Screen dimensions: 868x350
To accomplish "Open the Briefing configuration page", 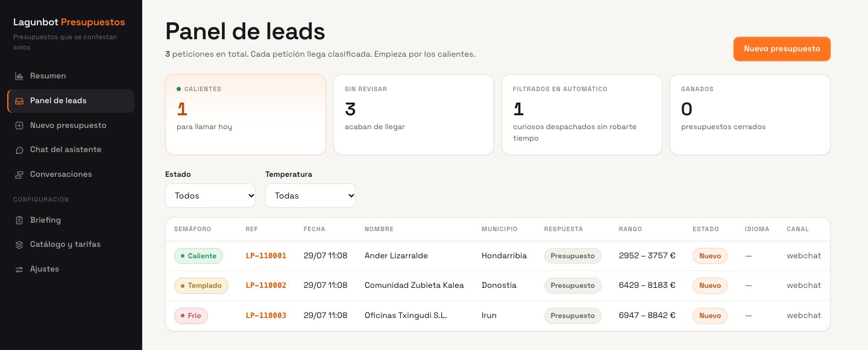I will coord(71,220).
